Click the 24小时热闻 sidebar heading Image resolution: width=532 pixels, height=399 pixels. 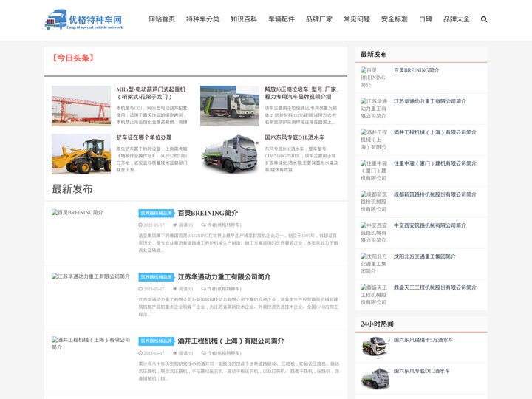pos(377,324)
